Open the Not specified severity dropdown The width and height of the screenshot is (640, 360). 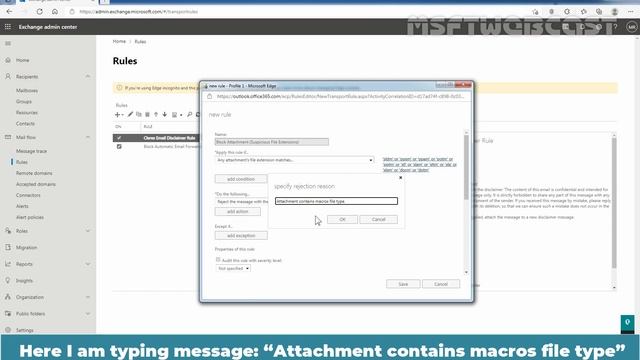click(233, 269)
